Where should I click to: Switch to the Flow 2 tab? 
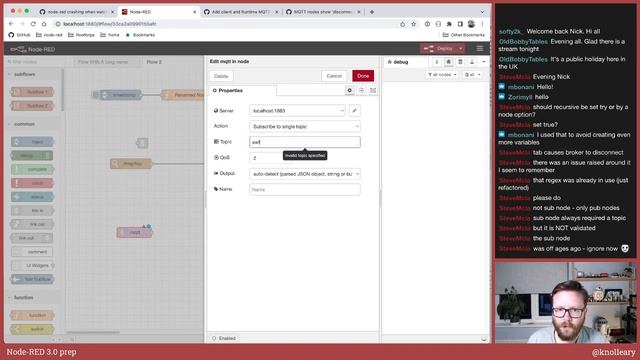(x=154, y=62)
